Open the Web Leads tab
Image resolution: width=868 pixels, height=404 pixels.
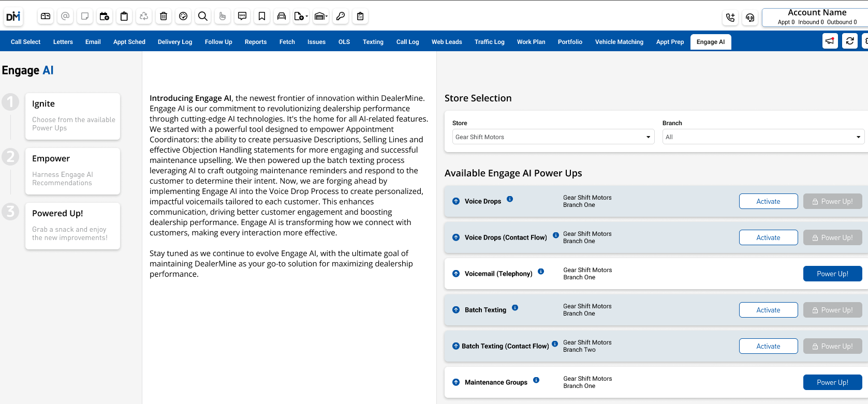(x=447, y=42)
